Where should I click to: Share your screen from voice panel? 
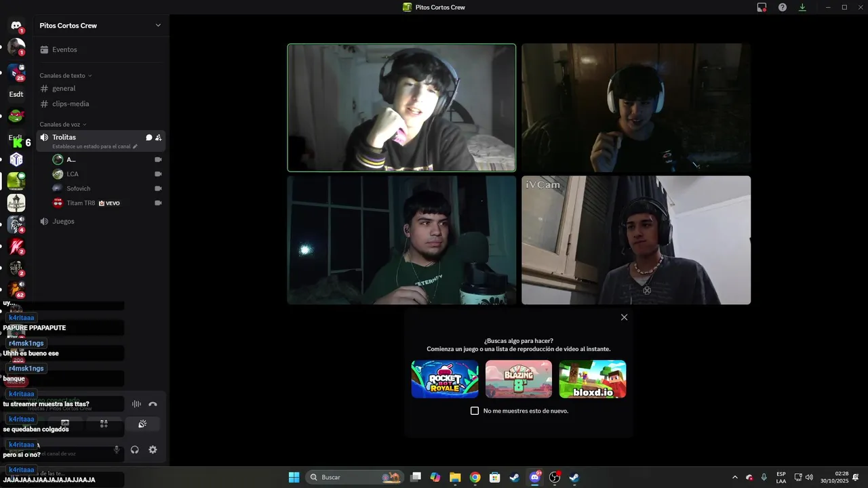65,424
